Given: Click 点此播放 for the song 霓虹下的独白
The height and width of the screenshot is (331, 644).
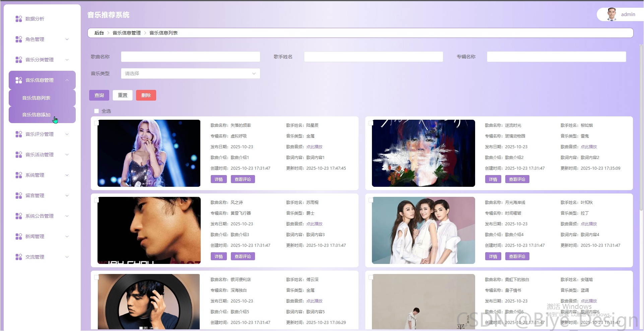Looking at the screenshot, I should coord(589,301).
